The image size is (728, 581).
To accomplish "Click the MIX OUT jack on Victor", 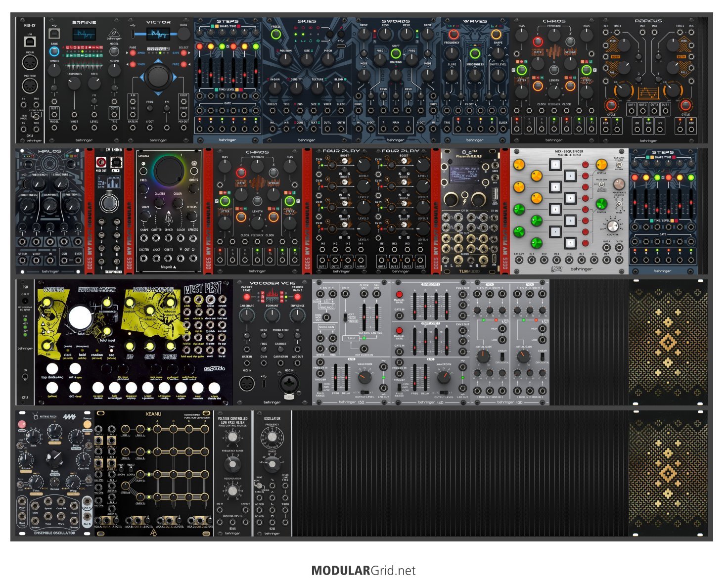I will click(x=183, y=128).
